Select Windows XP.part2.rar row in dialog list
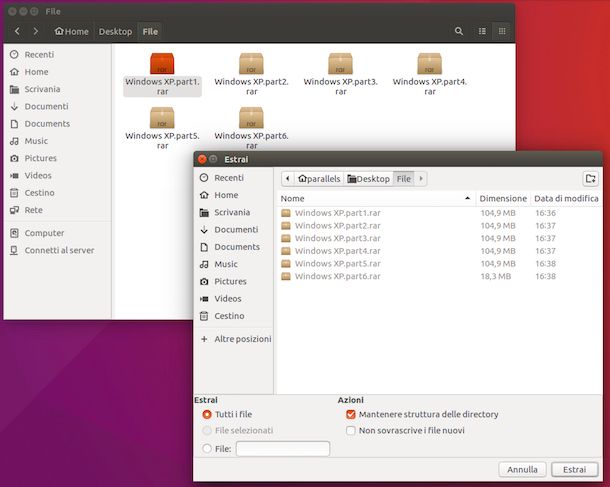This screenshot has height=487, width=610. point(439,226)
